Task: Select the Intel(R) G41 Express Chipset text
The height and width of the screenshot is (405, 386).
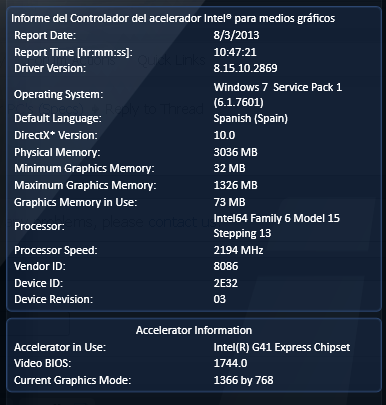Action: tap(282, 347)
